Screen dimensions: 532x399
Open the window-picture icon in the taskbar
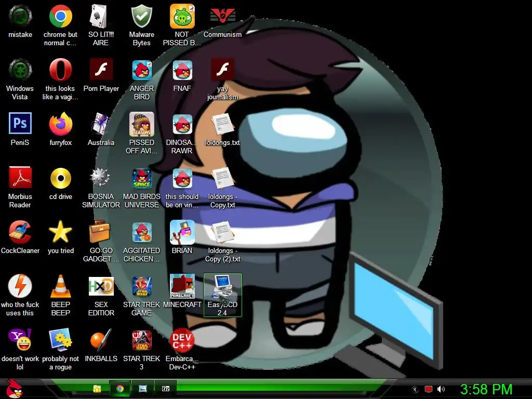pos(143,389)
